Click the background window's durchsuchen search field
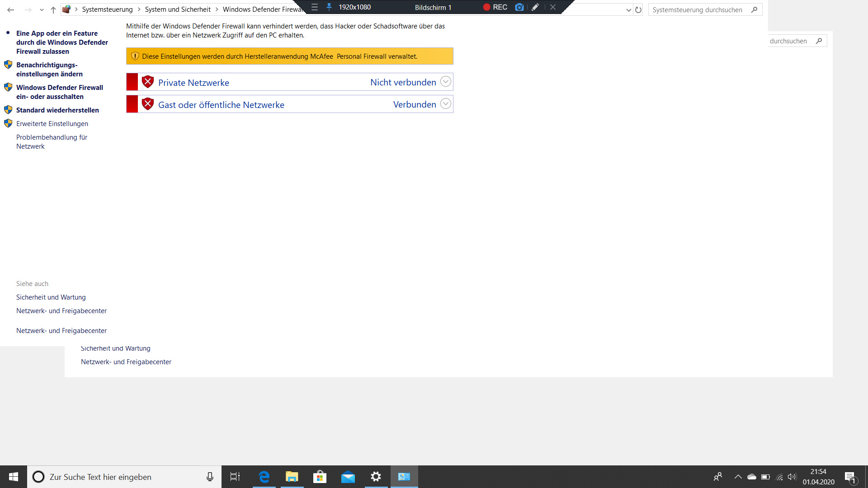 pos(797,41)
